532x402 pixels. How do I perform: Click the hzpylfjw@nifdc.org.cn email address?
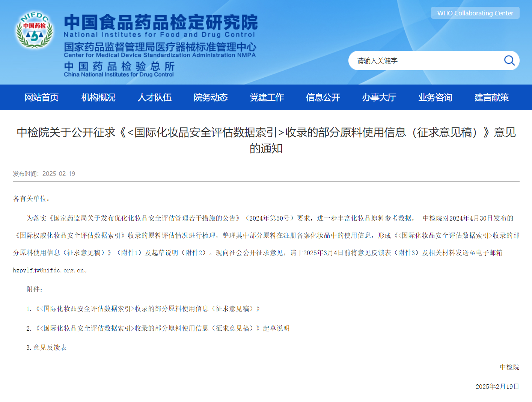(x=48, y=270)
